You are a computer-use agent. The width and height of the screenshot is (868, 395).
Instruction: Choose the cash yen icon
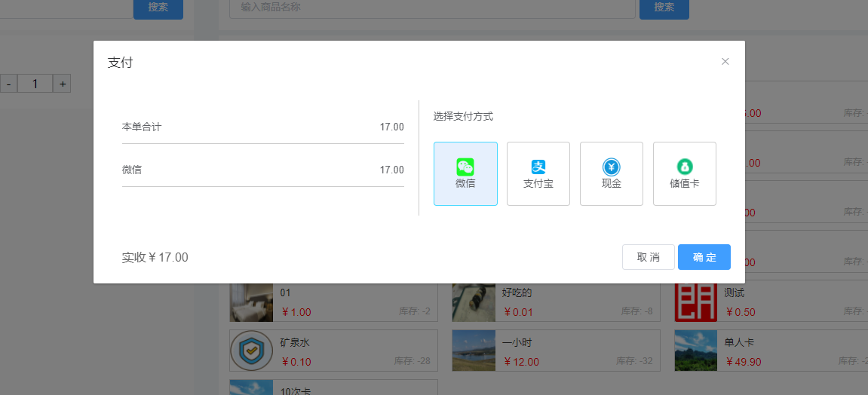611,167
